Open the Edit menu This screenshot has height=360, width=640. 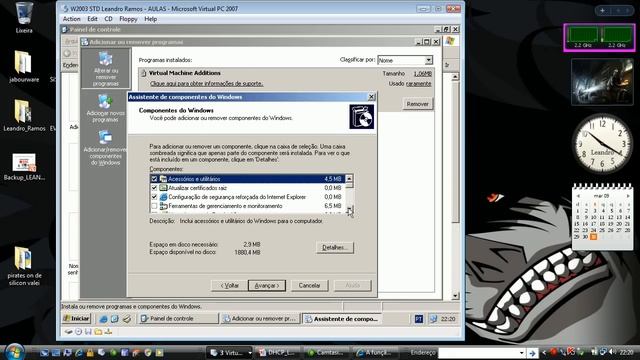[93, 19]
